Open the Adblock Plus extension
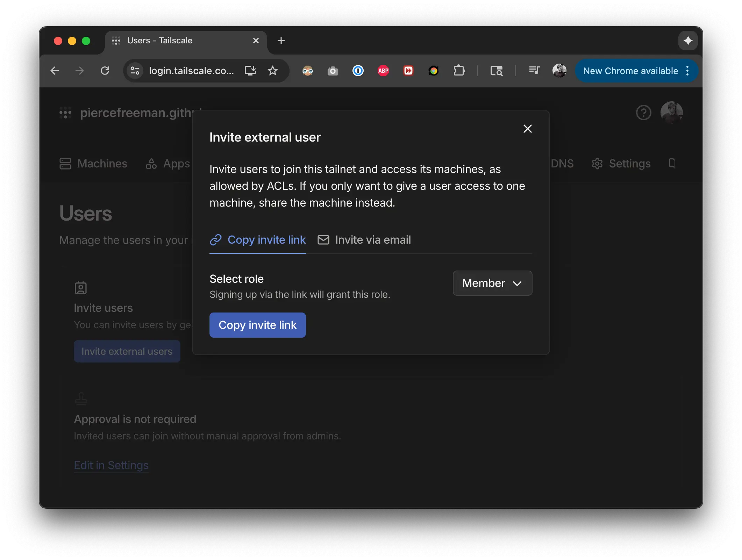This screenshot has height=560, width=742. 383,71
